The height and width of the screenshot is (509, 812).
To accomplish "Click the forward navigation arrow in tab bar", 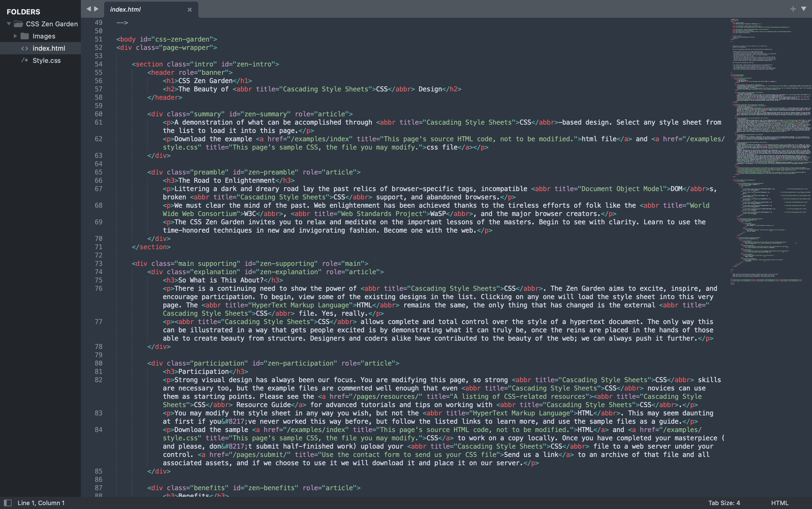I will [x=97, y=9].
